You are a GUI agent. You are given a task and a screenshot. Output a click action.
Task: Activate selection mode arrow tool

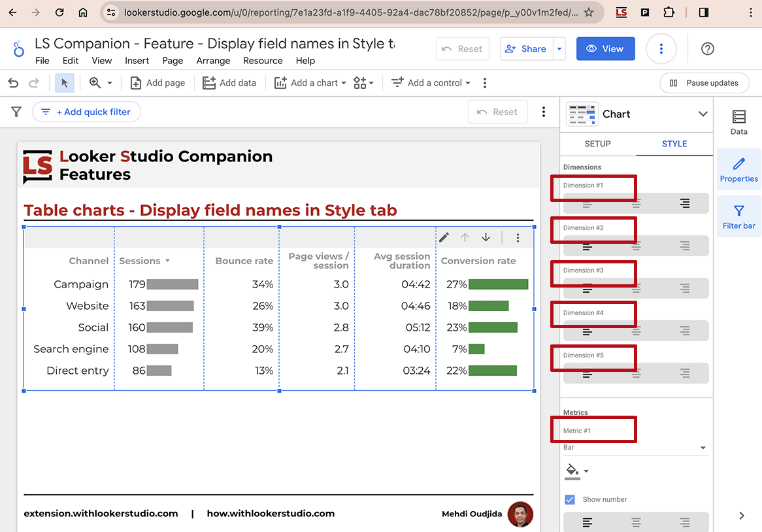tap(65, 83)
